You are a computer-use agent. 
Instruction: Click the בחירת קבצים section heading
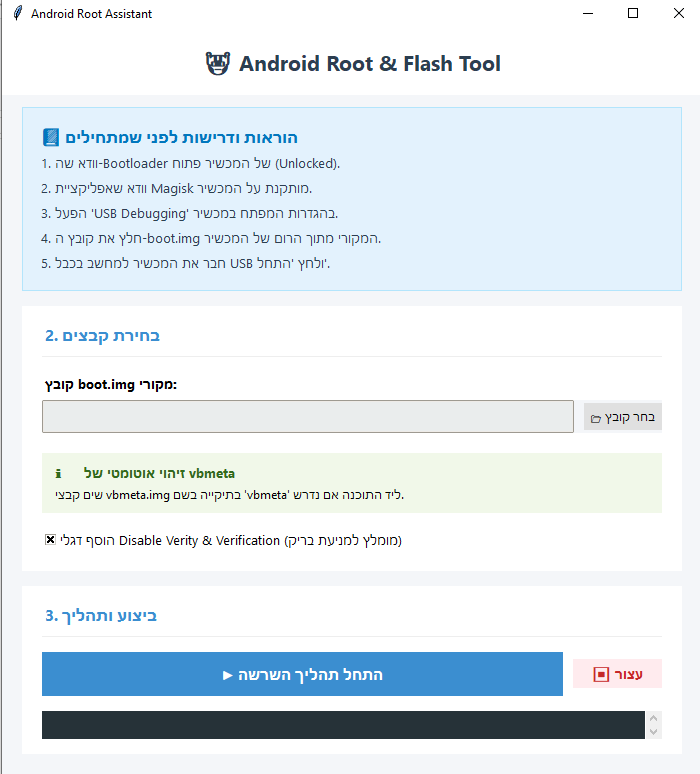[102, 335]
